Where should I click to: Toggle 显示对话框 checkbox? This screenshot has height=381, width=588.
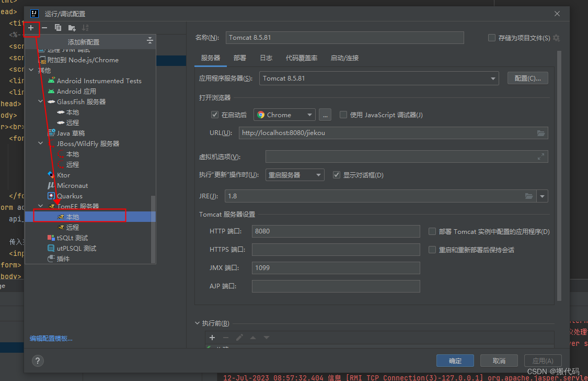pyautogui.click(x=337, y=175)
